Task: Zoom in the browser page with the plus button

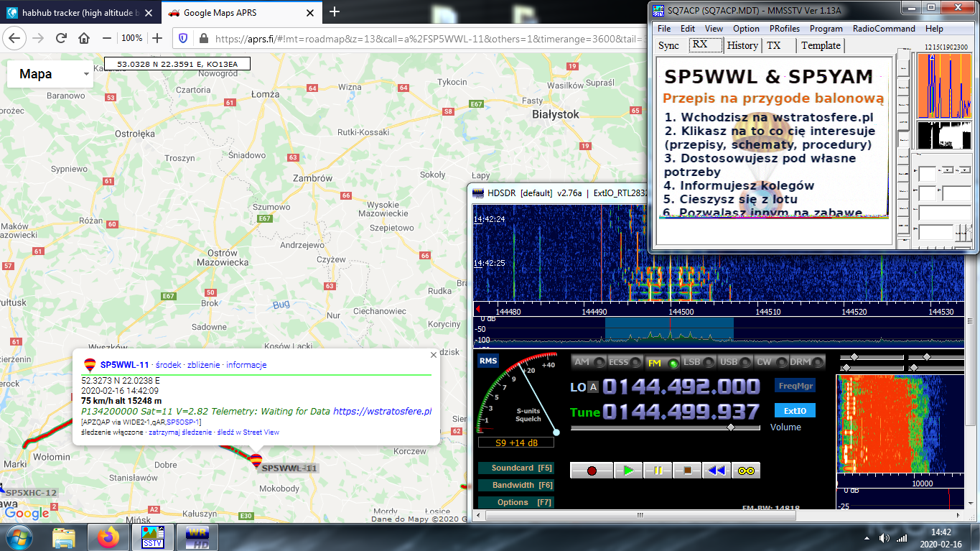Action: [x=157, y=38]
